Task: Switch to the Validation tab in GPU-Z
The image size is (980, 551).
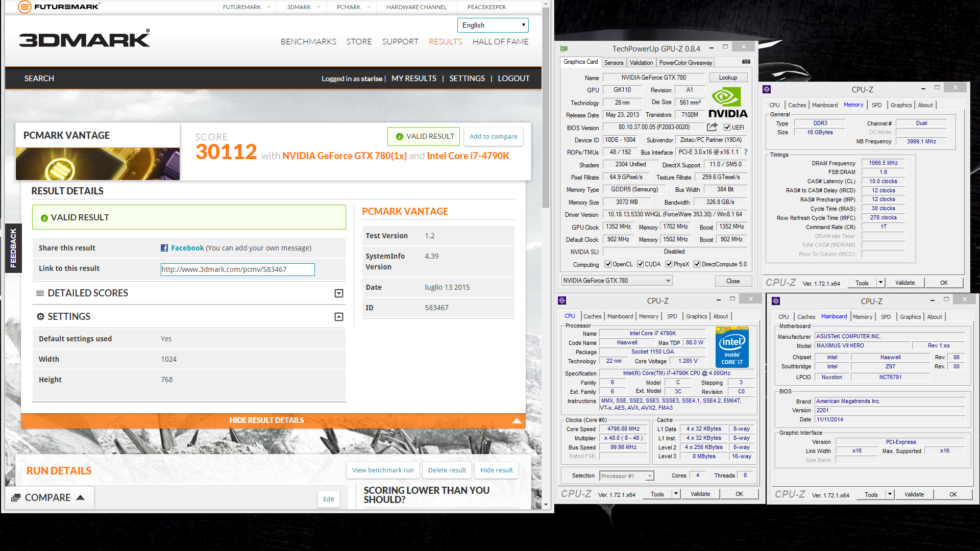Action: coord(641,63)
